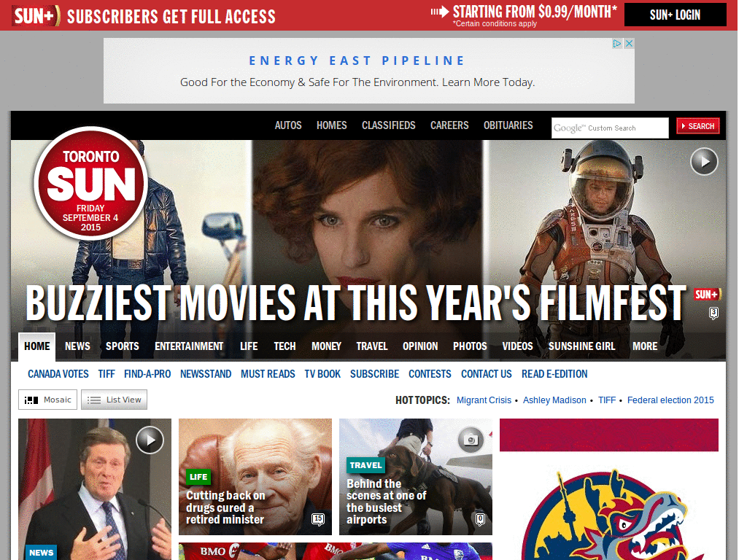This screenshot has height=560, width=747.
Task: Open the MORE navigation menu
Action: point(645,346)
